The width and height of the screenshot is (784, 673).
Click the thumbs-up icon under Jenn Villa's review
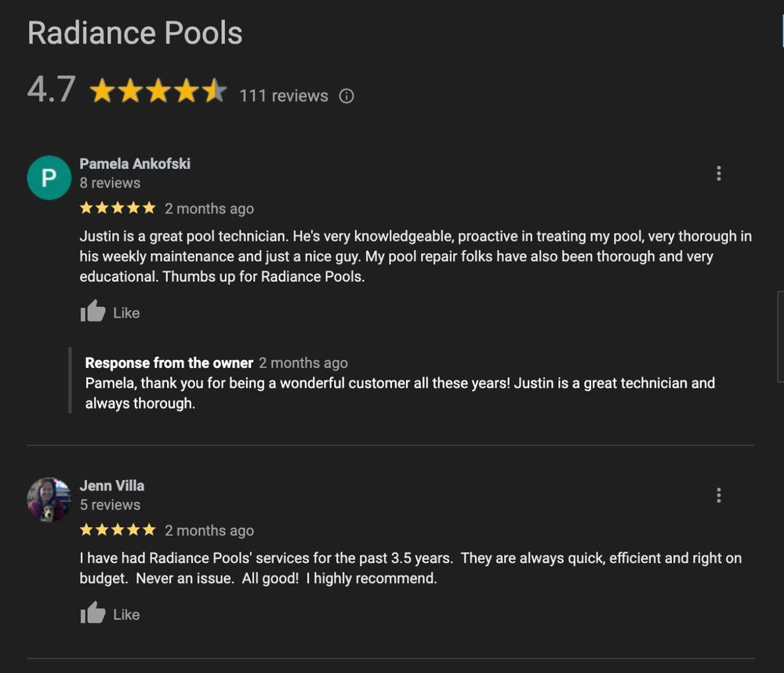tap(93, 613)
